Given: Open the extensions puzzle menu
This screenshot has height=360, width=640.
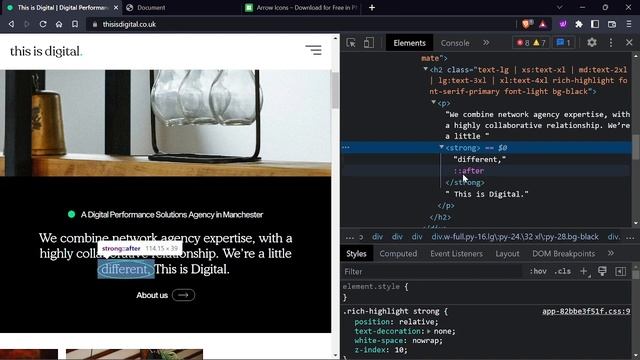Looking at the screenshot, I should pyautogui.click(x=579, y=24).
